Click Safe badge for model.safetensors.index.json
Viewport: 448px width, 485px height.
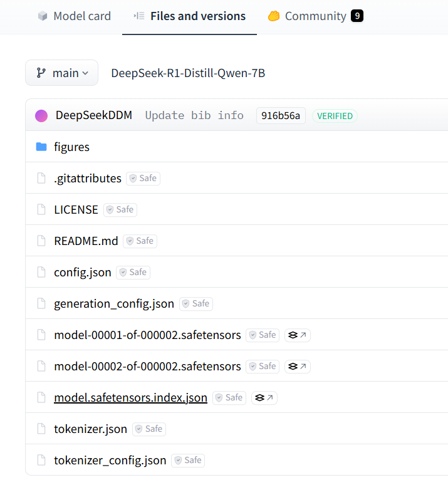229,398
